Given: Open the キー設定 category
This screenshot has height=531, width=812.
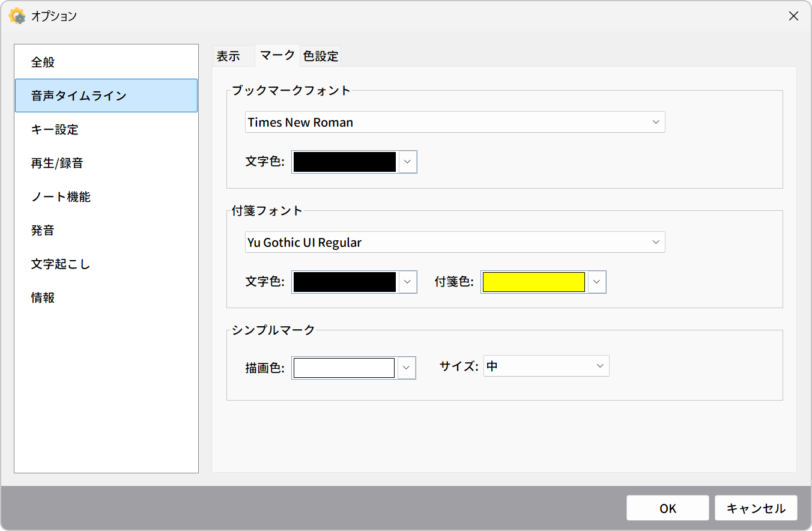Looking at the screenshot, I should coord(106,129).
